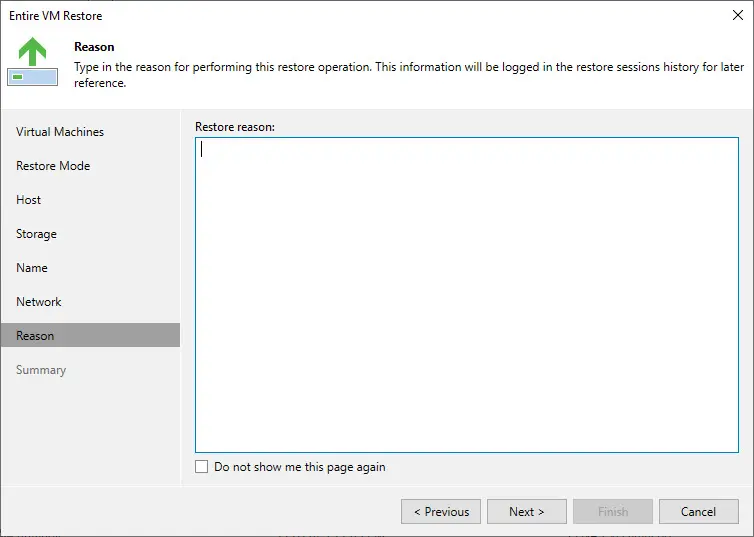Click the Previous button
Image resolution: width=754 pixels, height=537 pixels.
441,512
